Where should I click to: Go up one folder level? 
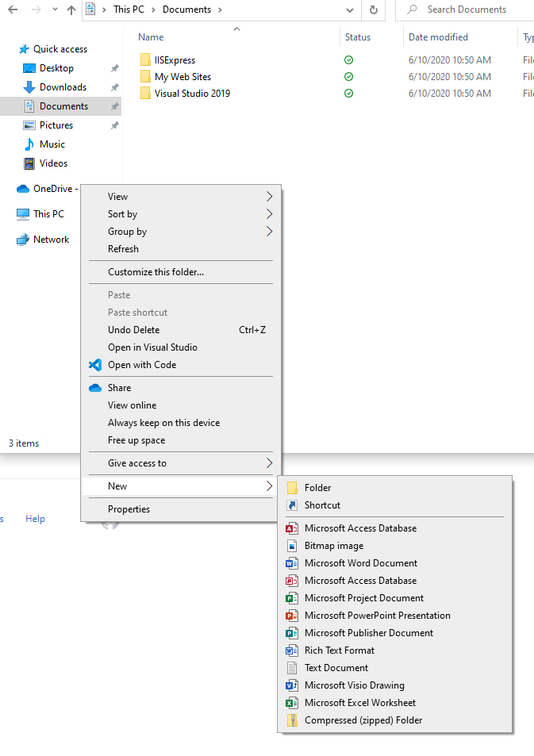[x=71, y=10]
